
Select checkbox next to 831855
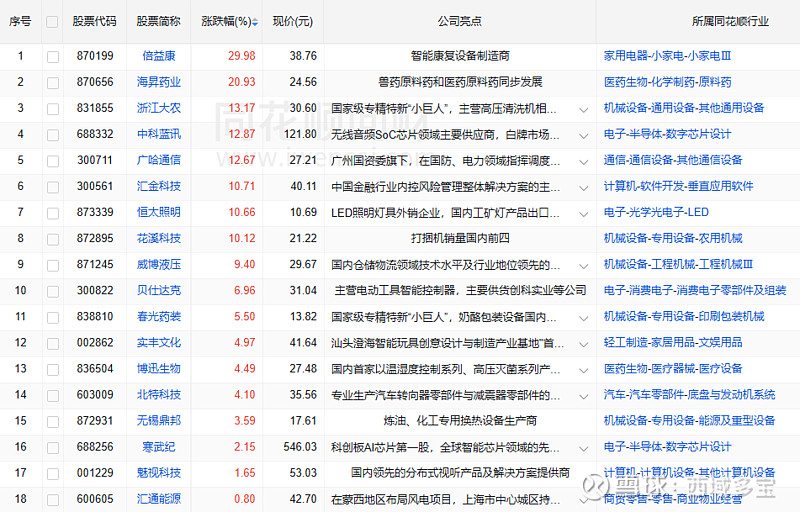tap(53, 109)
